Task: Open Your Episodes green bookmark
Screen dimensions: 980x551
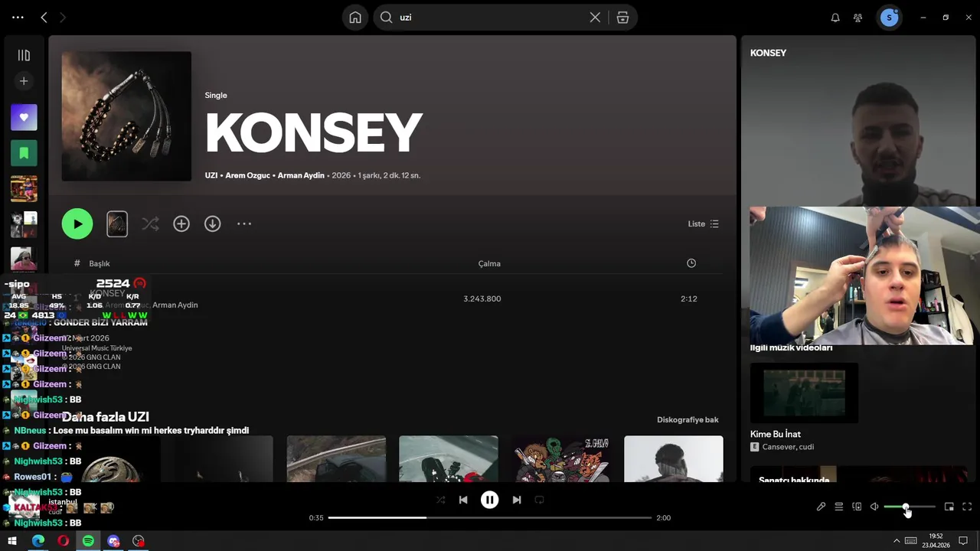Action: coord(24,153)
